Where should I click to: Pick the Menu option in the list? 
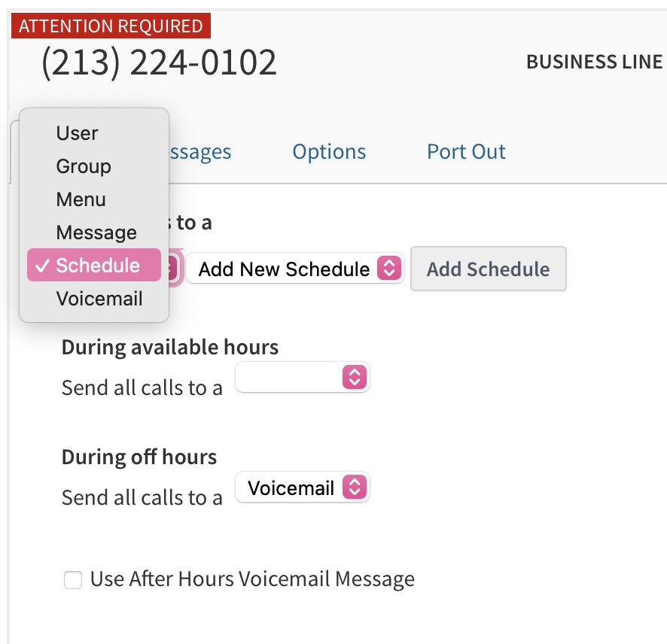tap(81, 199)
